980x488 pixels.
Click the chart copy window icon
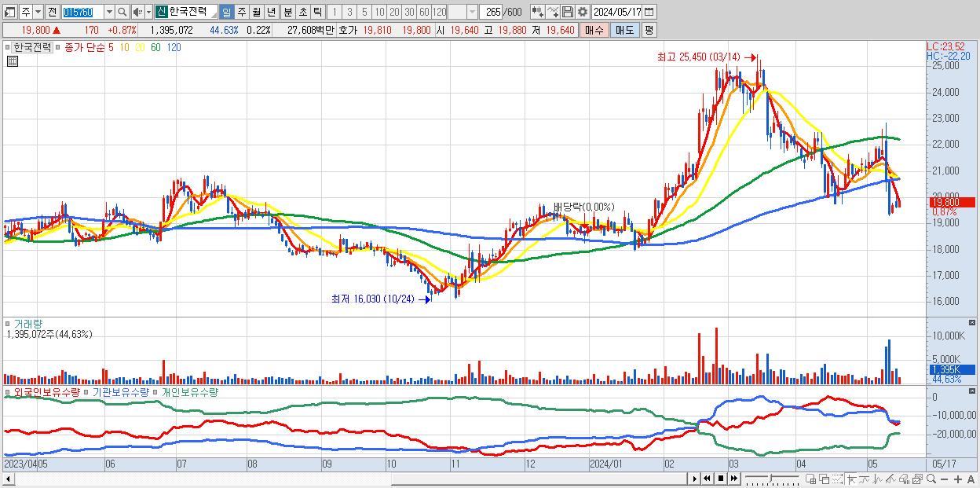click(917, 479)
